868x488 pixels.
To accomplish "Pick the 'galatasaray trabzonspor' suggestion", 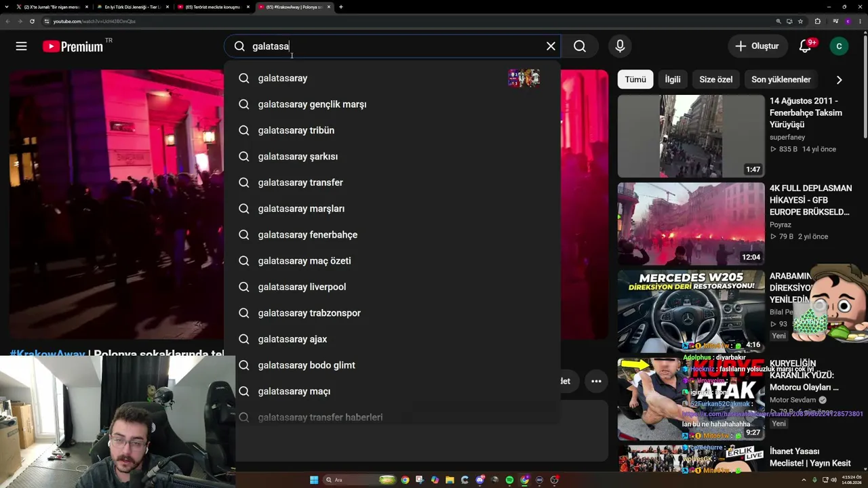I will point(392,313).
